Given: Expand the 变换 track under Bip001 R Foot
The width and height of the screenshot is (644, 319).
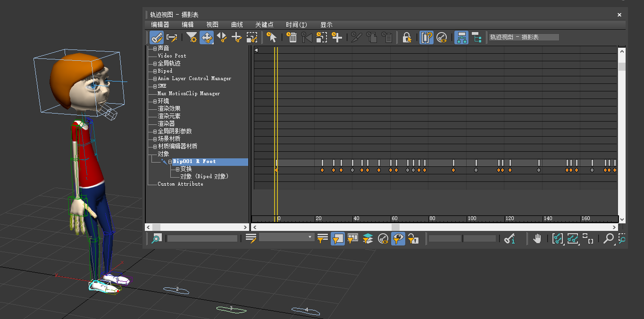Looking at the screenshot, I should pos(177,169).
